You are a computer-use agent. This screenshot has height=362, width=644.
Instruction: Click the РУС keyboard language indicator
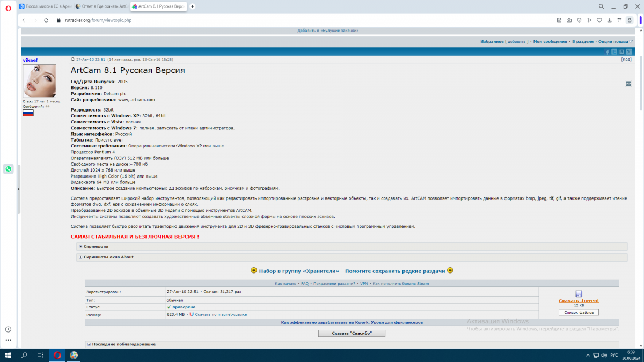(614, 356)
